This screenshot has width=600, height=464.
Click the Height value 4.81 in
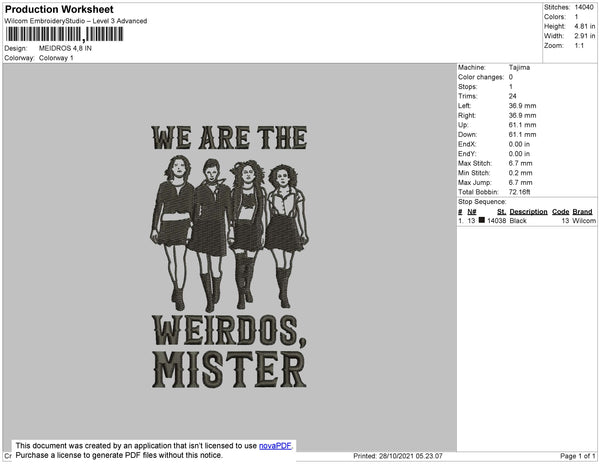click(x=585, y=26)
